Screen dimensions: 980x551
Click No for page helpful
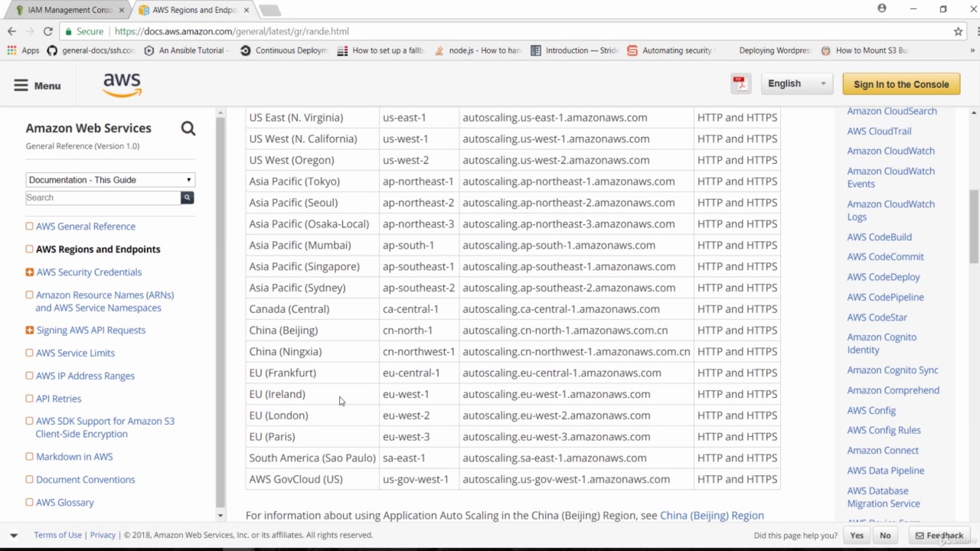(x=885, y=536)
